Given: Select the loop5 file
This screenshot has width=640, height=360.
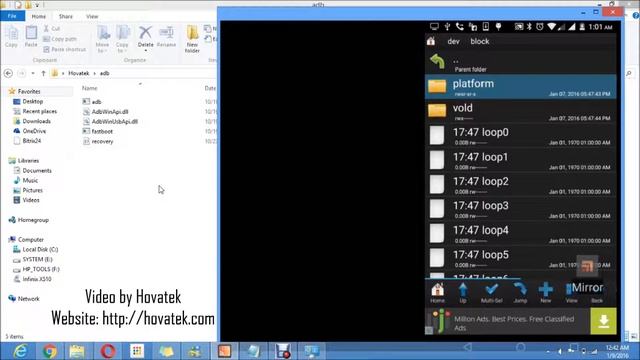Looking at the screenshot, I should coord(520,258).
